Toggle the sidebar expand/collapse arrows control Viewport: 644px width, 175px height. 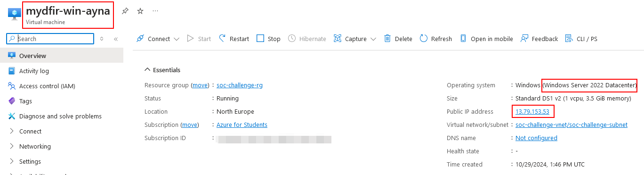point(102,39)
